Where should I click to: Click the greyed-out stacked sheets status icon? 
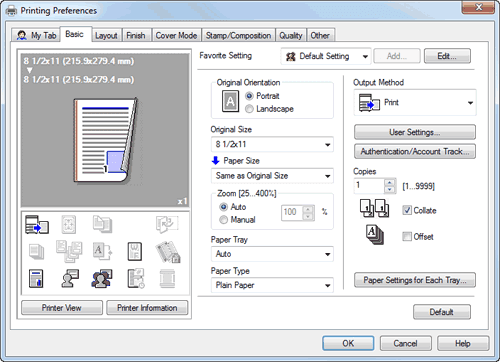[x=36, y=251]
